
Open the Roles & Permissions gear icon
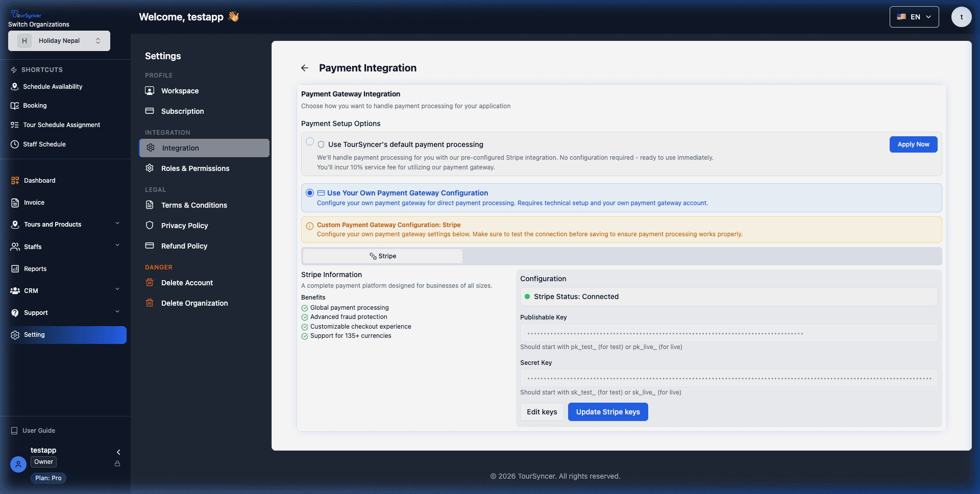150,168
